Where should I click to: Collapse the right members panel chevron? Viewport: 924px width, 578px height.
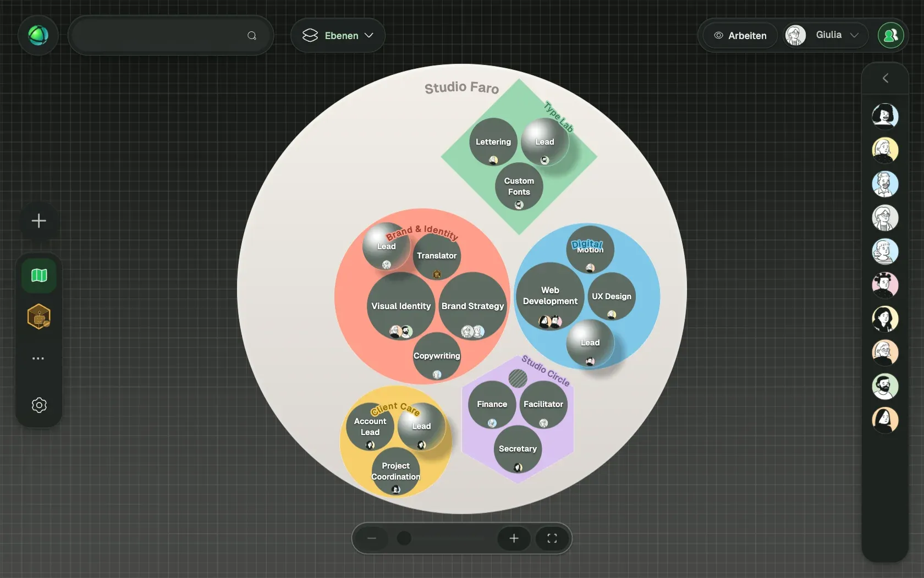pyautogui.click(x=885, y=78)
